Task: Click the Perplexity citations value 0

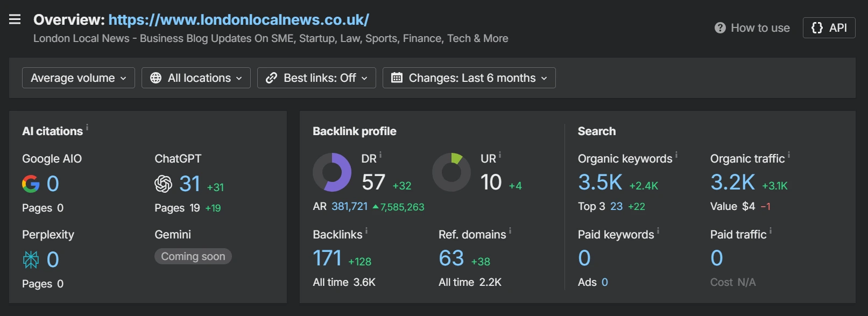Action: click(x=53, y=259)
